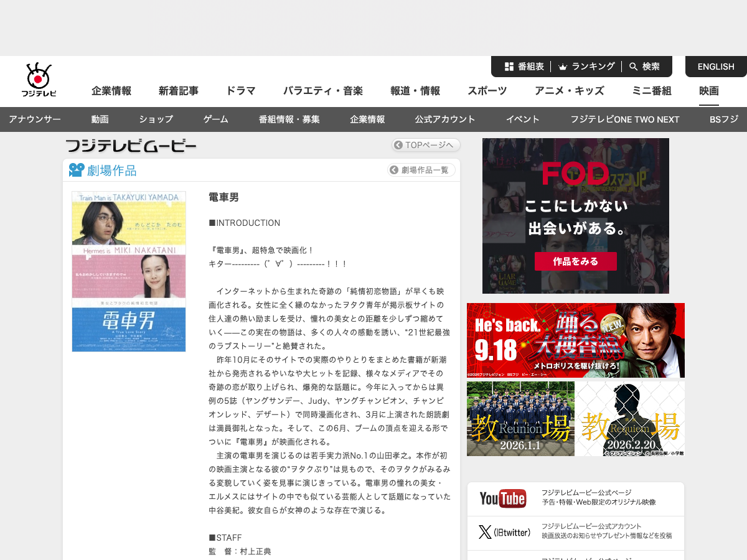
Task: Click 作品をみる on FOD banner
Action: point(576,261)
